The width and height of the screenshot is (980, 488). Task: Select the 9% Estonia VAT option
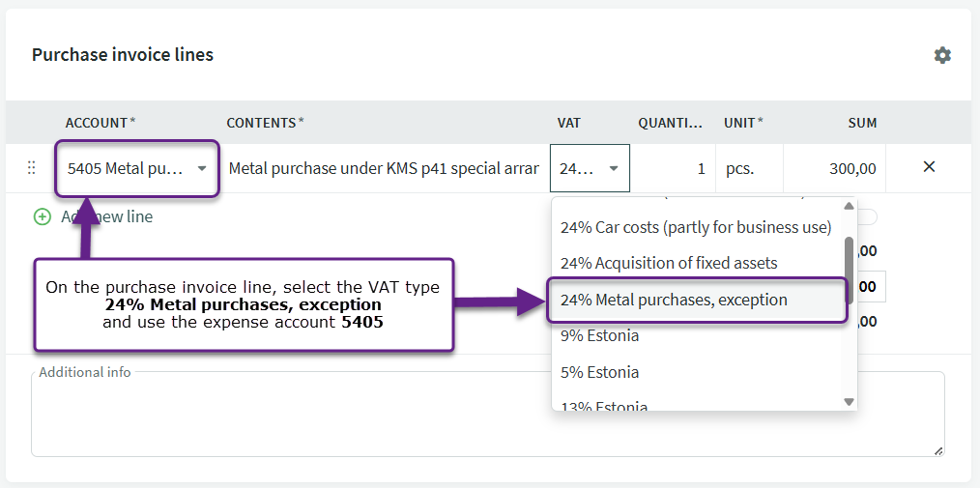[599, 336]
